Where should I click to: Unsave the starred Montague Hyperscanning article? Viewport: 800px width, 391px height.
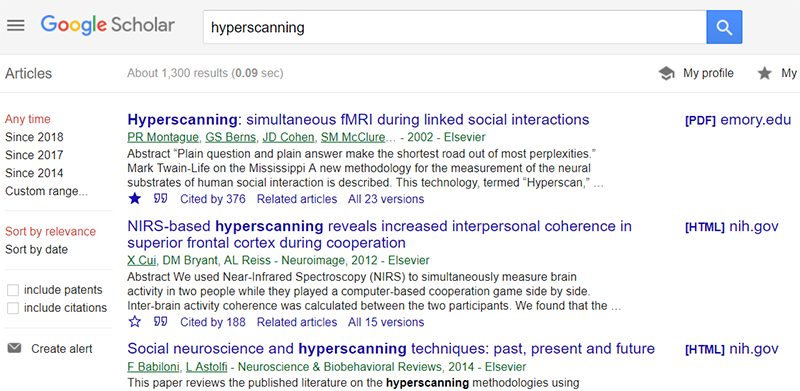click(135, 199)
